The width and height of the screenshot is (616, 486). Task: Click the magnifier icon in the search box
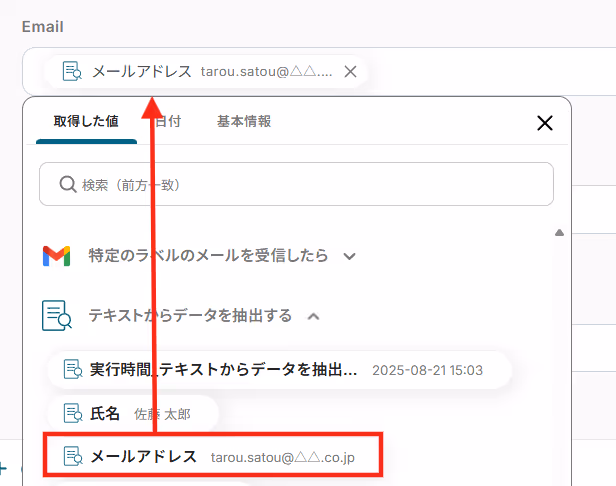[x=68, y=184]
